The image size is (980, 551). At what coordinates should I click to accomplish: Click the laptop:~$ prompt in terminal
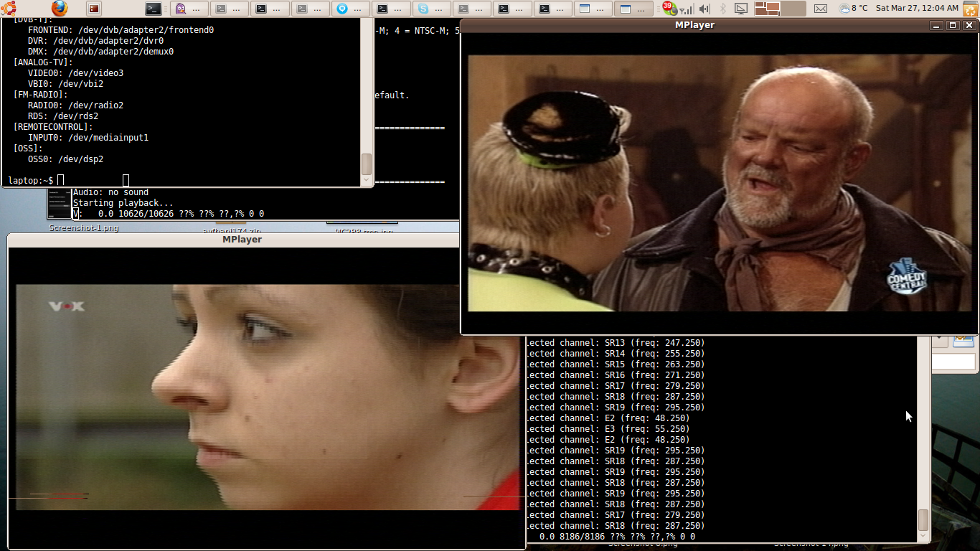point(30,181)
